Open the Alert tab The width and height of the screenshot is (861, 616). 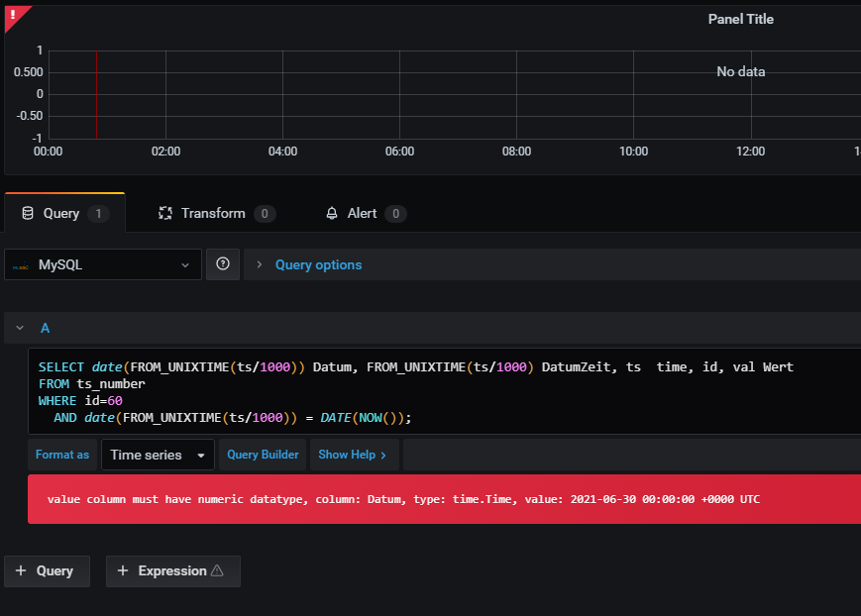tap(366, 213)
